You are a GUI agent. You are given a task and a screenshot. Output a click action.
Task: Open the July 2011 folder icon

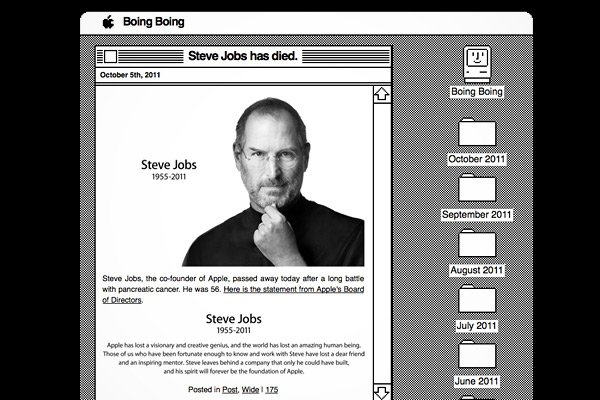(477, 299)
